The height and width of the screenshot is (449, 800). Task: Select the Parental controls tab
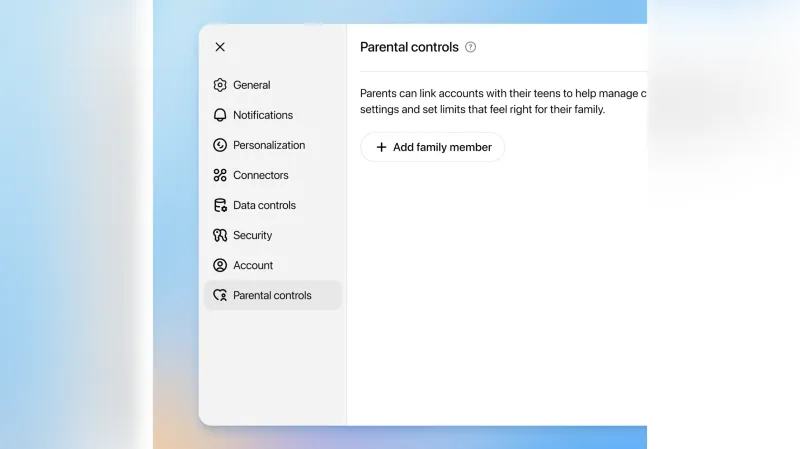tap(273, 295)
